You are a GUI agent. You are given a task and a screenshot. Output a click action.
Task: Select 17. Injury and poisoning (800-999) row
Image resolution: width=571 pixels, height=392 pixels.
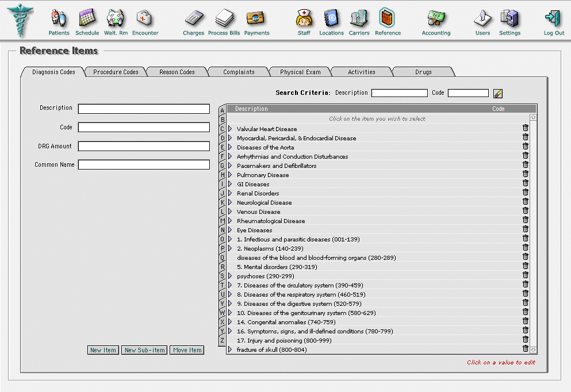(378, 340)
